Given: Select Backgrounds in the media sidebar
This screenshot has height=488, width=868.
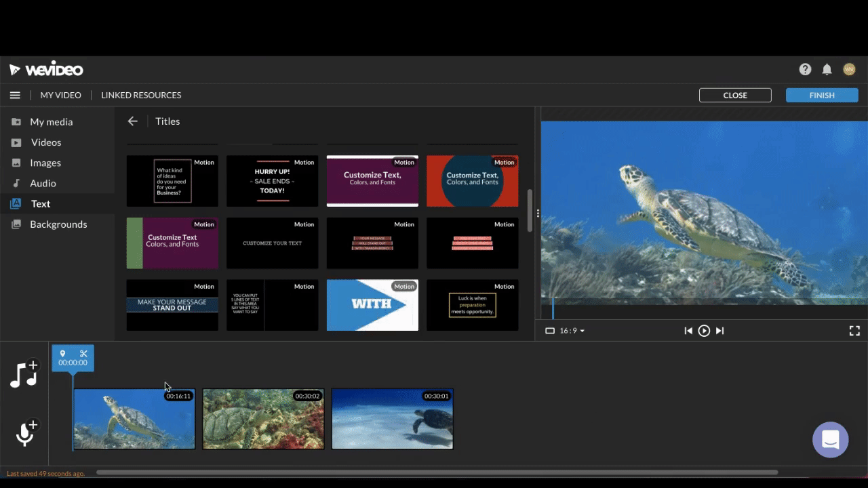Looking at the screenshot, I should pyautogui.click(x=58, y=224).
